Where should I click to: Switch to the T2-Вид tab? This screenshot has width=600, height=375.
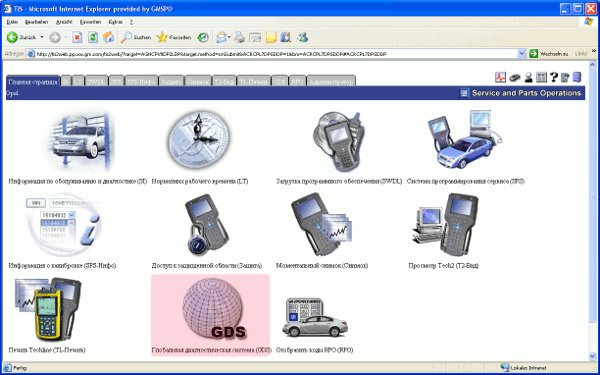(x=224, y=81)
